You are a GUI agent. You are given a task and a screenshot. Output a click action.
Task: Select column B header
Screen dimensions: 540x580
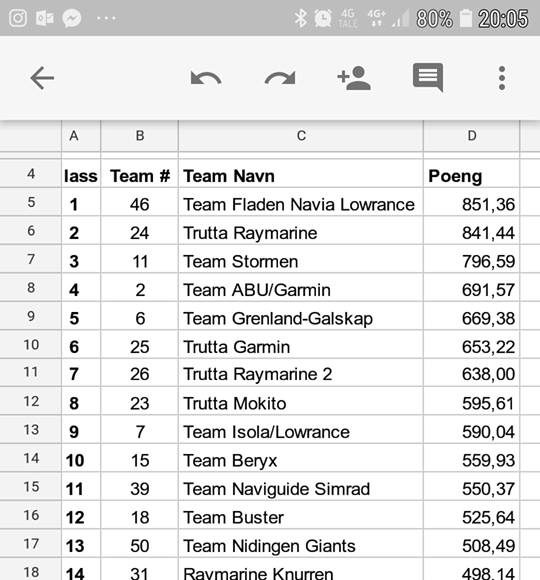(139, 136)
